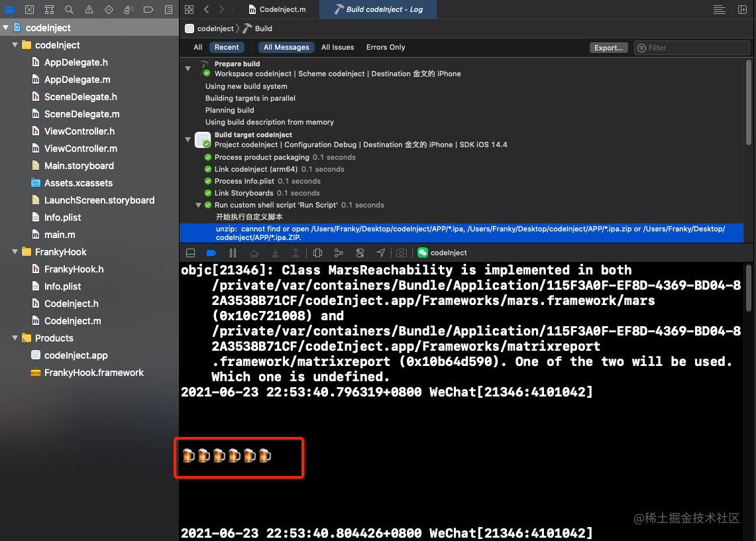The height and width of the screenshot is (541, 756).
Task: Go back with the left chevron
Action: pyautogui.click(x=206, y=9)
